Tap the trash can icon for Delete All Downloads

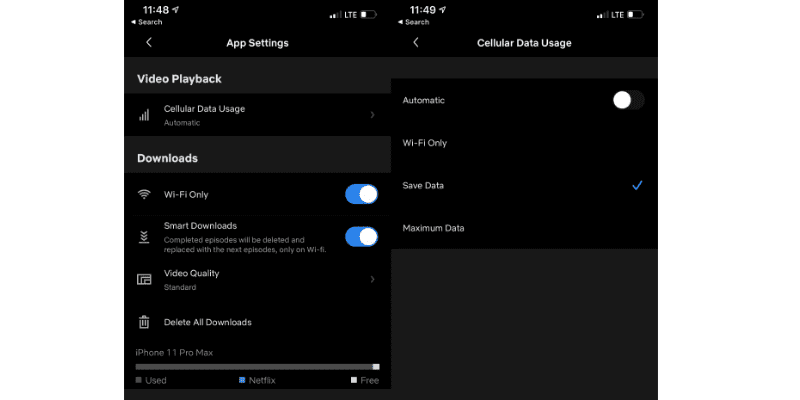[x=144, y=322]
